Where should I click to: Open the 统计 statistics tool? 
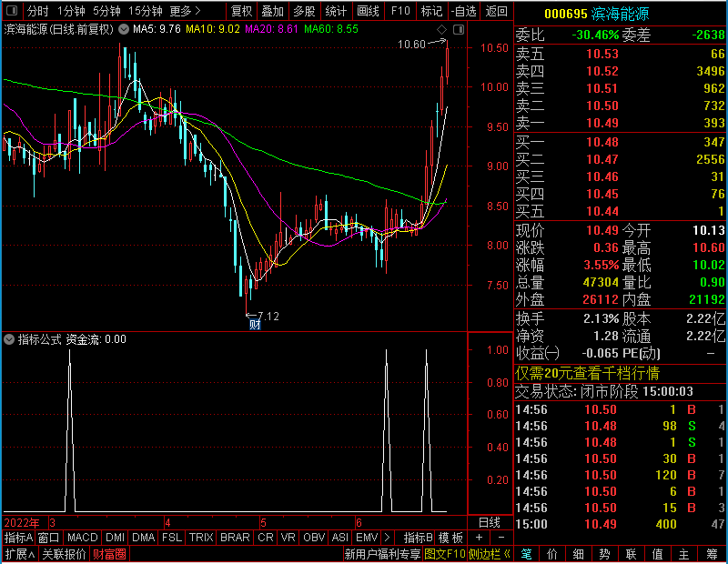(x=336, y=11)
